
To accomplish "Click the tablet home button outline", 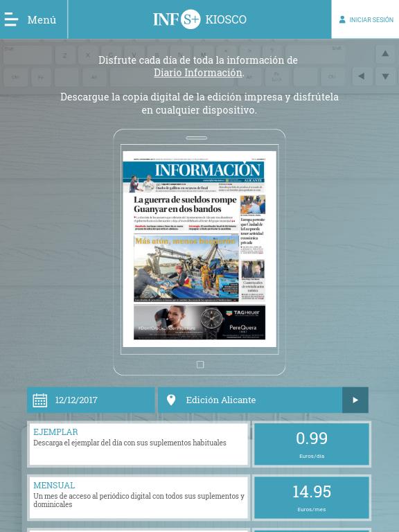I will (200, 365).
